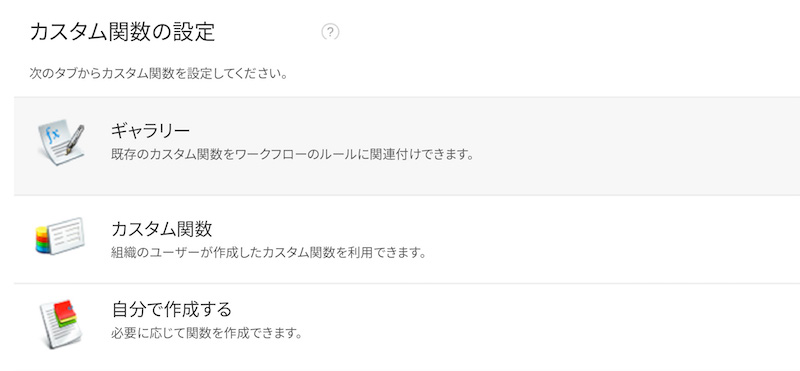Image resolution: width=800 pixels, height=371 pixels.
Task: Click the pencil on the Gallery icon
Action: tap(74, 139)
